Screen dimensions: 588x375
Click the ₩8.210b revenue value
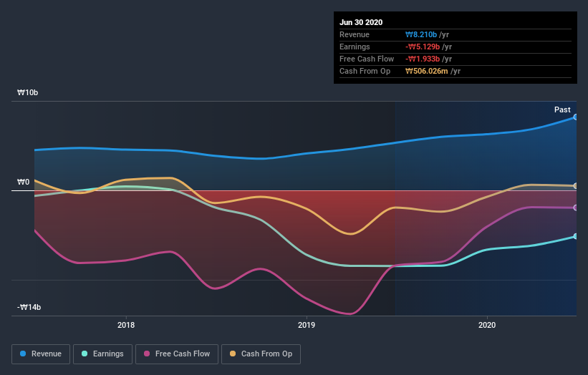click(x=420, y=34)
